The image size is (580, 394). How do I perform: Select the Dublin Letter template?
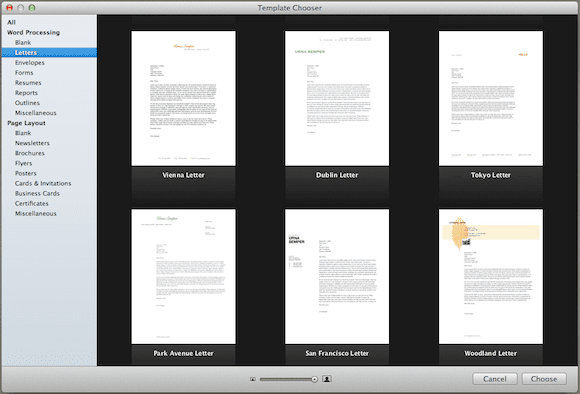click(x=337, y=98)
